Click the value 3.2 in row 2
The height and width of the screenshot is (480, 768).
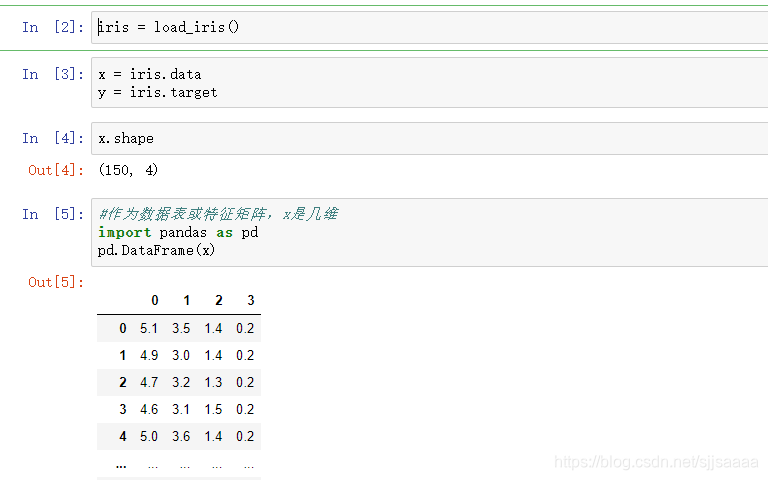[x=181, y=383]
